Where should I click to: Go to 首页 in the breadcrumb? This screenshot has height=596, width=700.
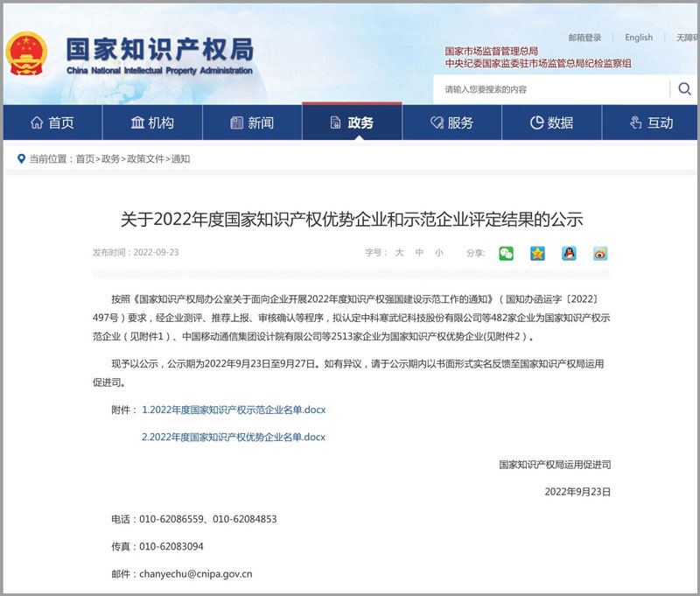point(85,159)
